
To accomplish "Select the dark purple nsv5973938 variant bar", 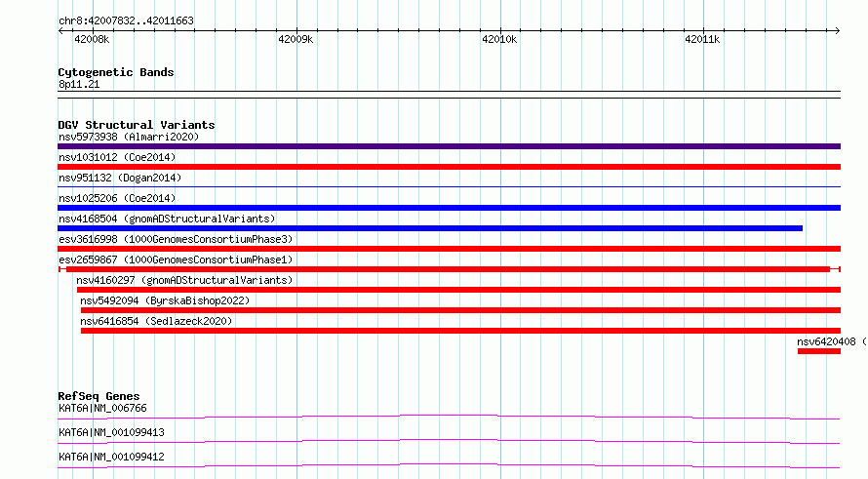I will (x=449, y=146).
